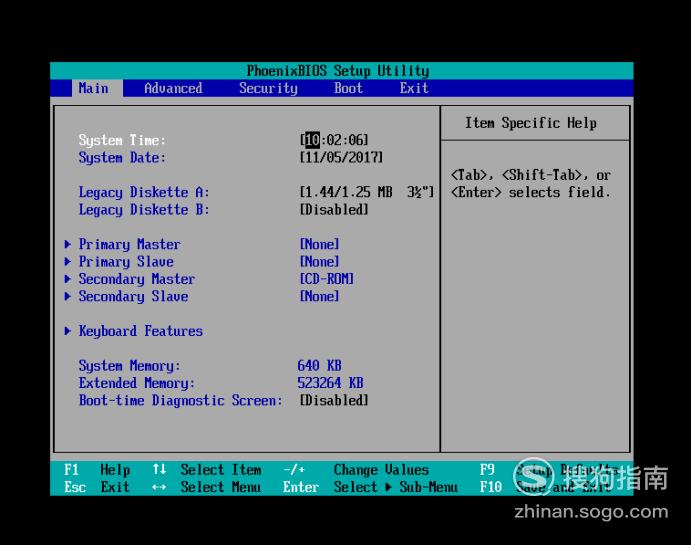The width and height of the screenshot is (691, 545).
Task: Toggle Boot-time Diagnostic Screen Disabled value
Action: tap(334, 400)
